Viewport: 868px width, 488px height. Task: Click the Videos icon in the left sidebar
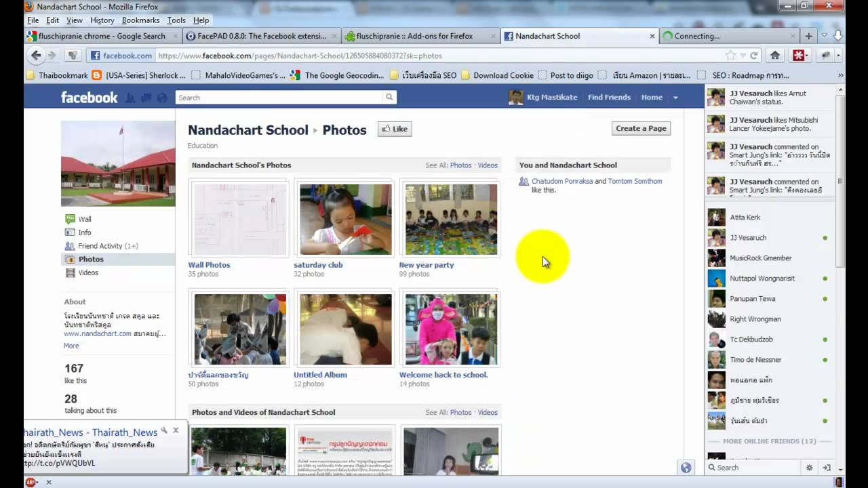pyautogui.click(x=70, y=272)
